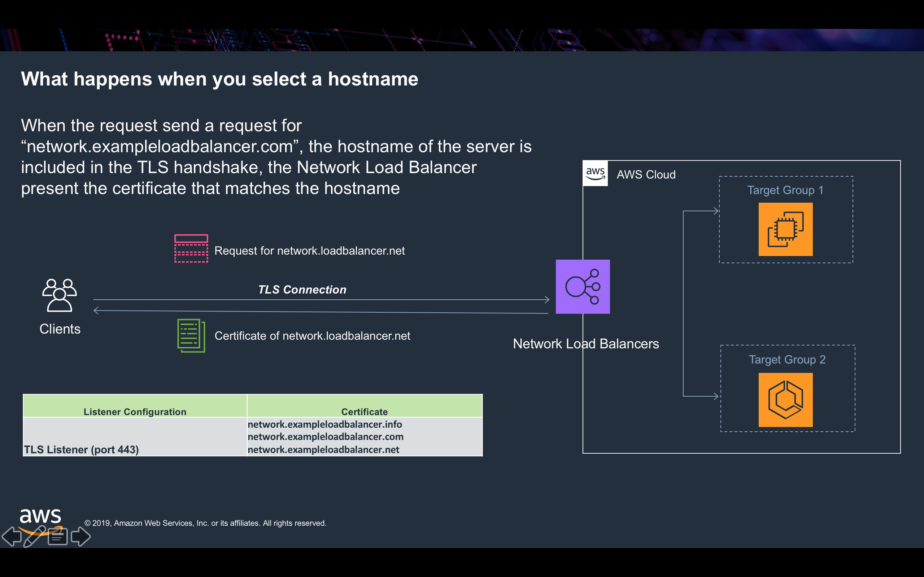Click the AWS Cloud logo badge
Screen dimensions: 924x577
click(595, 173)
